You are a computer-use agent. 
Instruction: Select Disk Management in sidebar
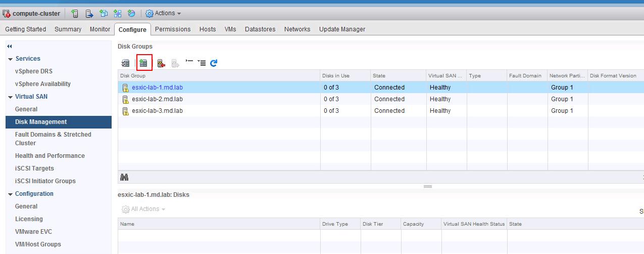pyautogui.click(x=59, y=122)
